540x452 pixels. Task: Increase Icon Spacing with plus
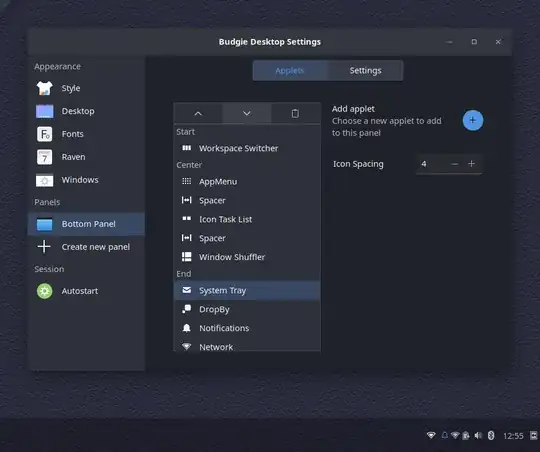click(471, 164)
